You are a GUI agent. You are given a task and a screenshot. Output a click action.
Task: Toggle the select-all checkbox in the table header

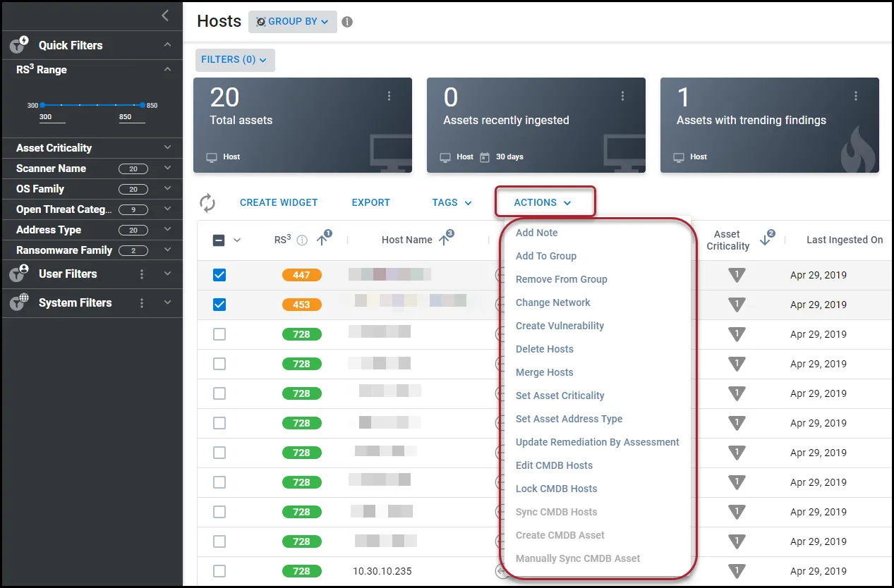tap(219, 240)
